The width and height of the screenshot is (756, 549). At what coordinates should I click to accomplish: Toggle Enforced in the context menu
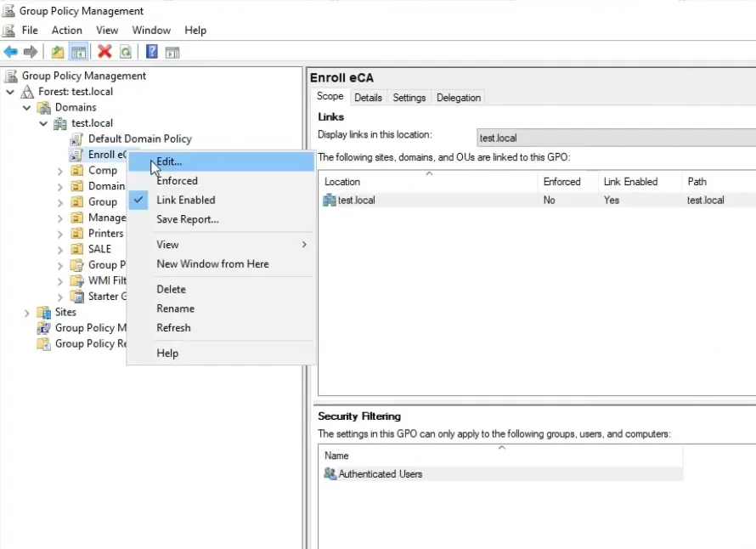222,181
